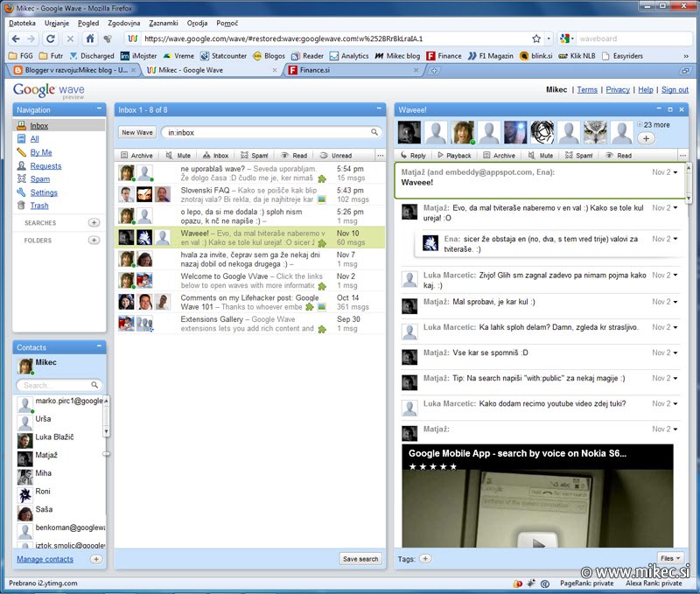Add a new folder
Screen dimensions: 700x594
point(94,240)
